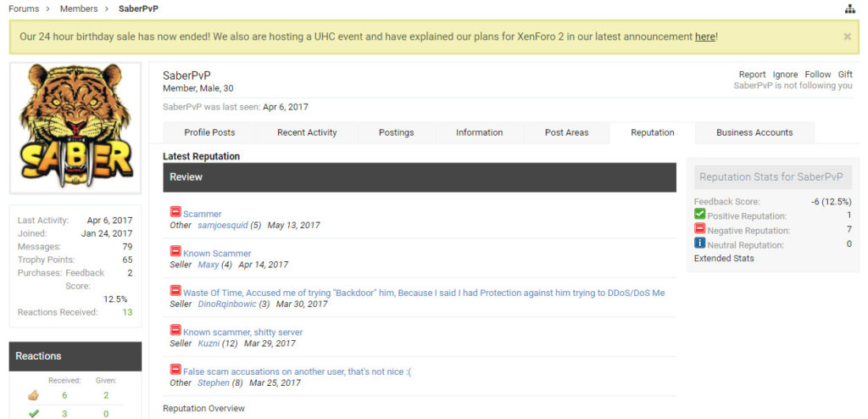
Task: Click the thumbs up reaction icon
Action: (33, 395)
